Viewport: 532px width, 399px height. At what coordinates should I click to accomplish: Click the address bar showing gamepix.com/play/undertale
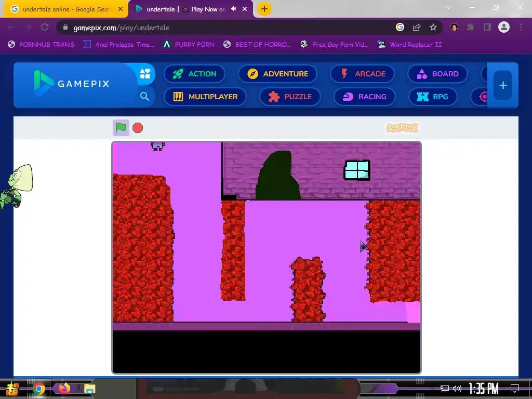(x=224, y=28)
